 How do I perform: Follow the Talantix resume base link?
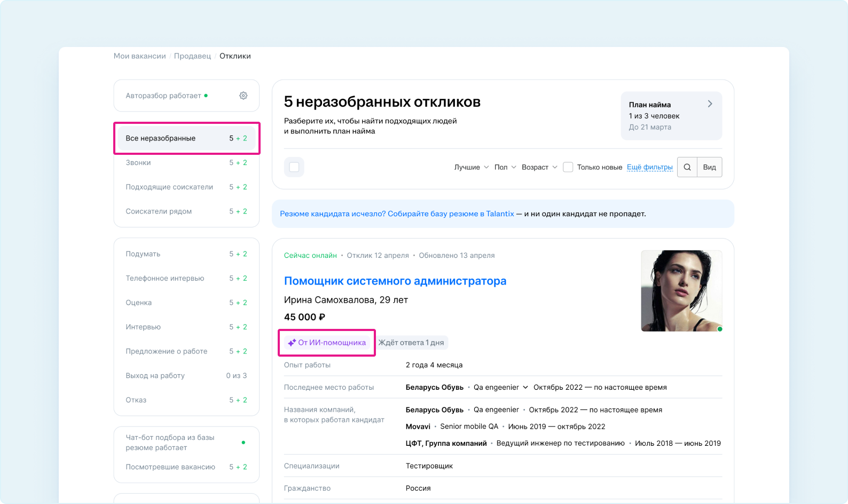(397, 214)
